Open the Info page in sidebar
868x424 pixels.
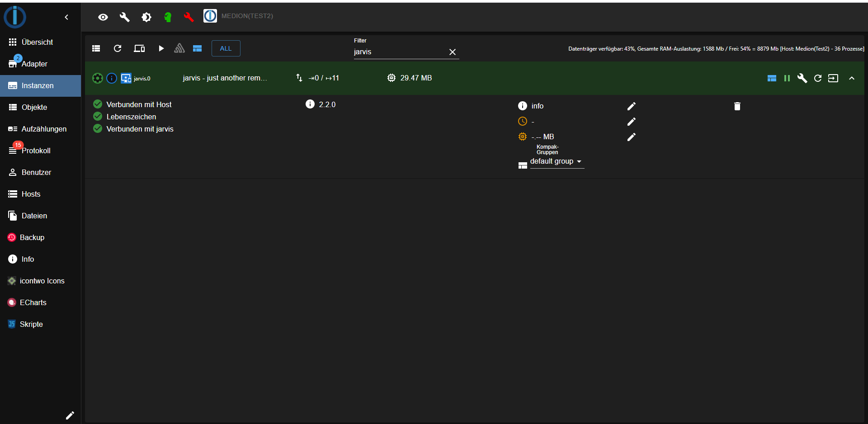coord(41,259)
